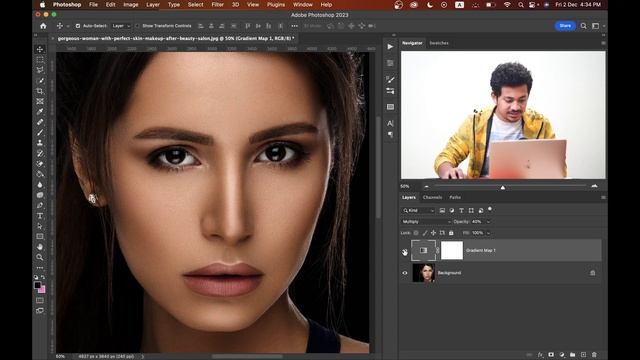Select the Path Selection tool
Viewport: 640px width, 360px height.
(40, 226)
